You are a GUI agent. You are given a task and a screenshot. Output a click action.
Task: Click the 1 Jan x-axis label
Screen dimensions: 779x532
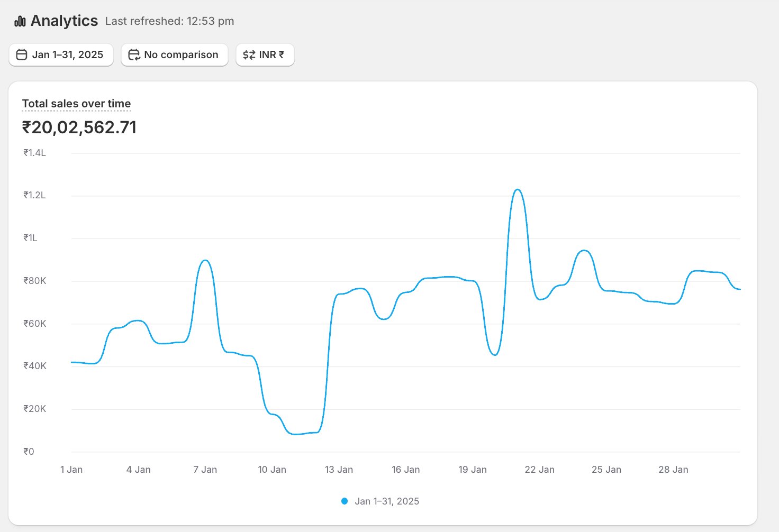[x=71, y=470]
